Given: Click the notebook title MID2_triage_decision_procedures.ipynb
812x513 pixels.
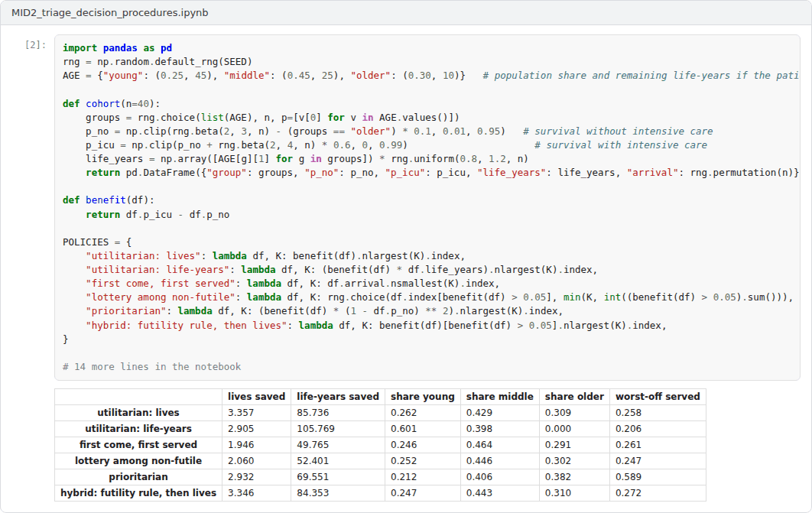Looking at the screenshot, I should [x=110, y=12].
